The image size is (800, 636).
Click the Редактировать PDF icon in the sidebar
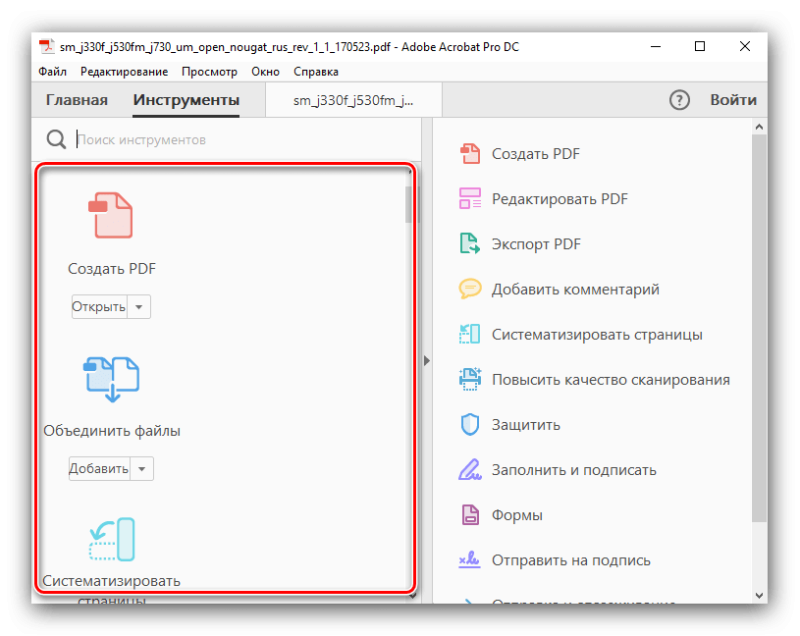pyautogui.click(x=470, y=198)
